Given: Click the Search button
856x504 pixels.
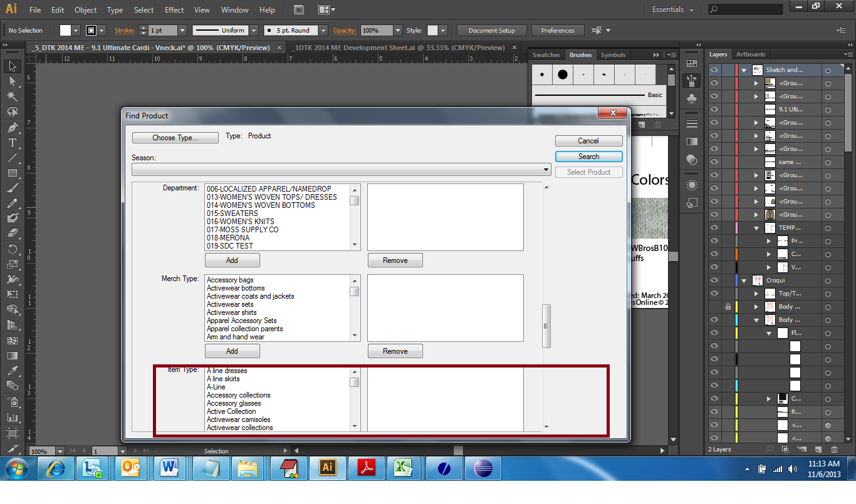Looking at the screenshot, I should point(588,157).
